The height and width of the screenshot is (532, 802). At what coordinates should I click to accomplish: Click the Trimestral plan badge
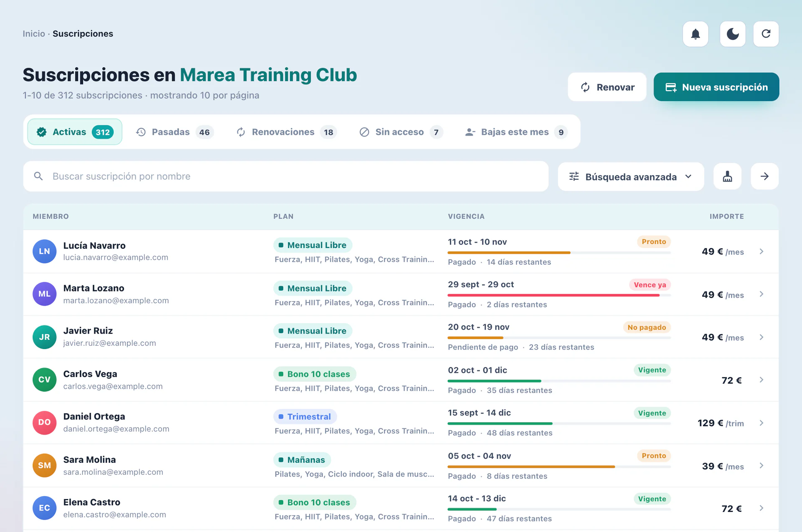tap(305, 417)
